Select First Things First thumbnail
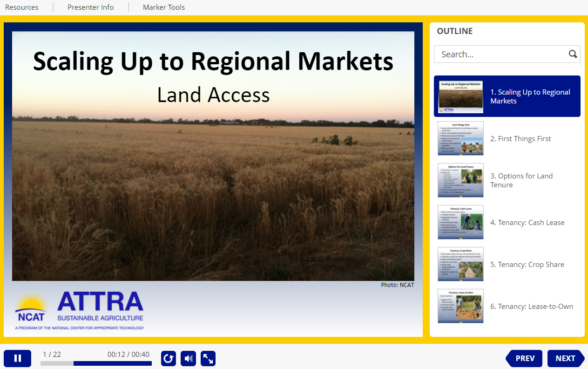Screen dimensions: 588x369 [460, 138]
